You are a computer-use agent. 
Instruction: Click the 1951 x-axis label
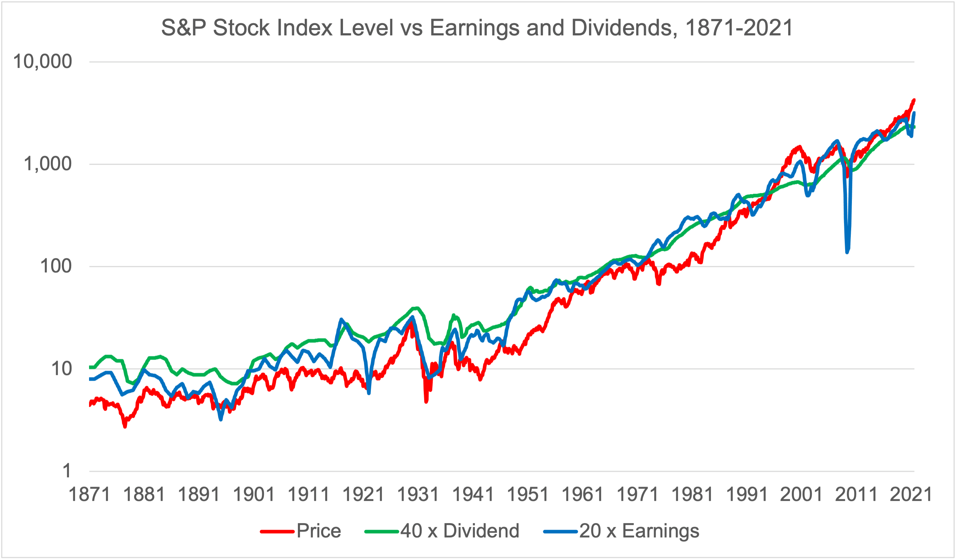click(x=528, y=495)
